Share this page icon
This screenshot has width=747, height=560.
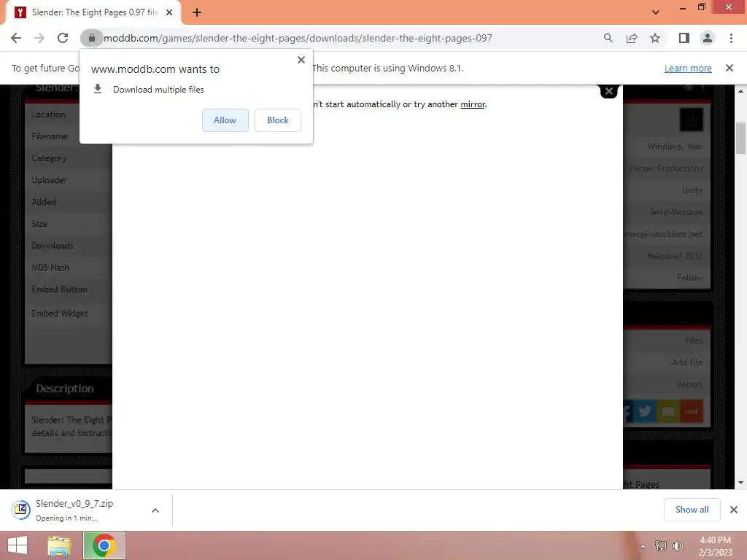point(632,38)
